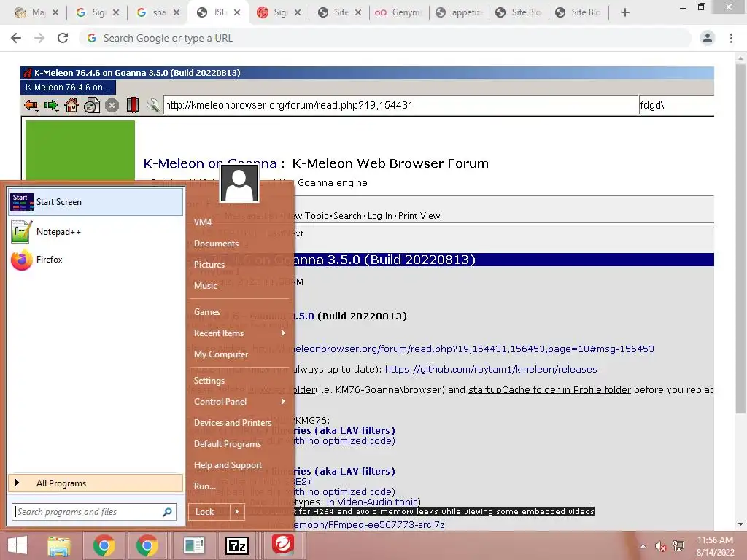Open Games from start menu
The image size is (747, 560).
point(206,312)
